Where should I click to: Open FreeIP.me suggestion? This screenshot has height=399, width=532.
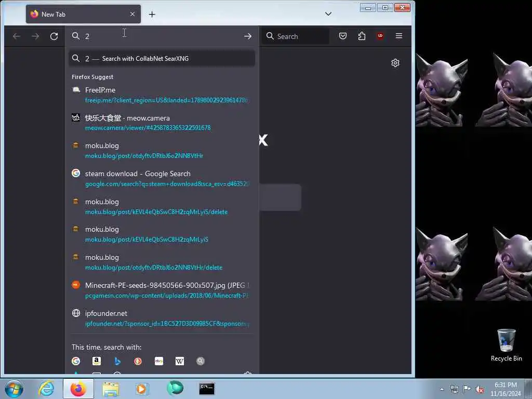pyautogui.click(x=162, y=95)
